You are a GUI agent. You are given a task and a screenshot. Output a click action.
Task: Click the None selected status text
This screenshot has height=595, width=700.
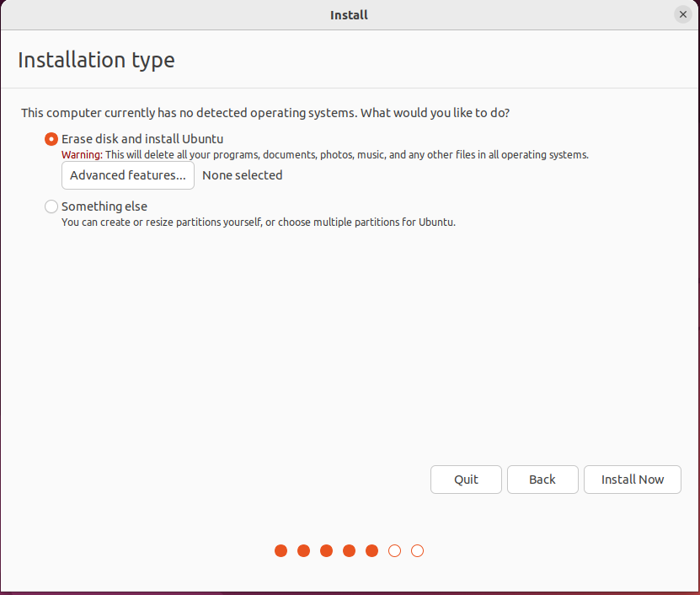click(242, 175)
